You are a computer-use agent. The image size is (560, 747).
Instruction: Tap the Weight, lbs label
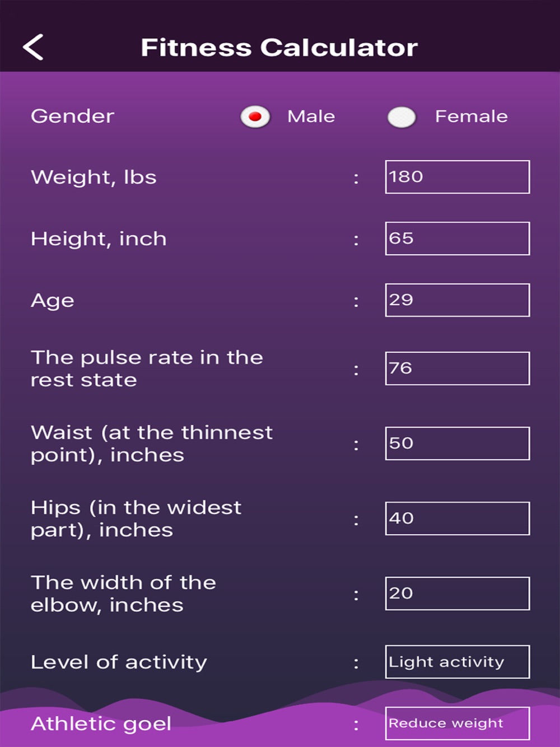94,178
